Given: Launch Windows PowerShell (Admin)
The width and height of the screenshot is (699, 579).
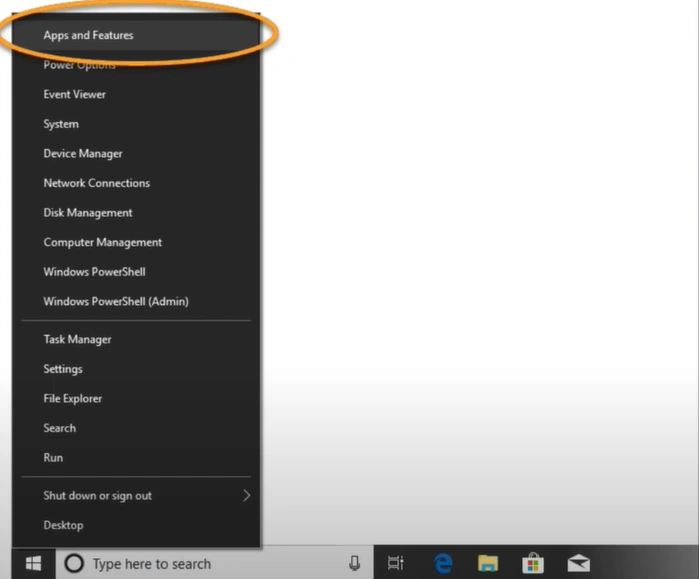Looking at the screenshot, I should 136,301.
